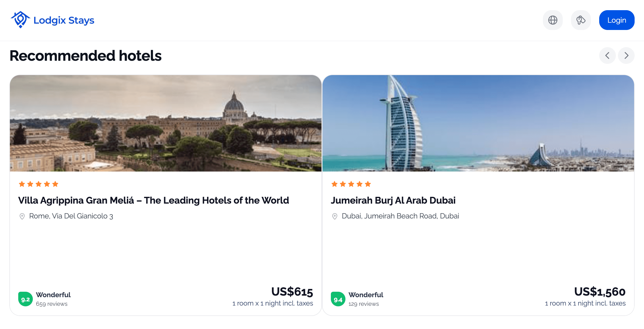This screenshot has height=329, width=644.
Task: Select the US$1,560 price
Action: tap(600, 292)
